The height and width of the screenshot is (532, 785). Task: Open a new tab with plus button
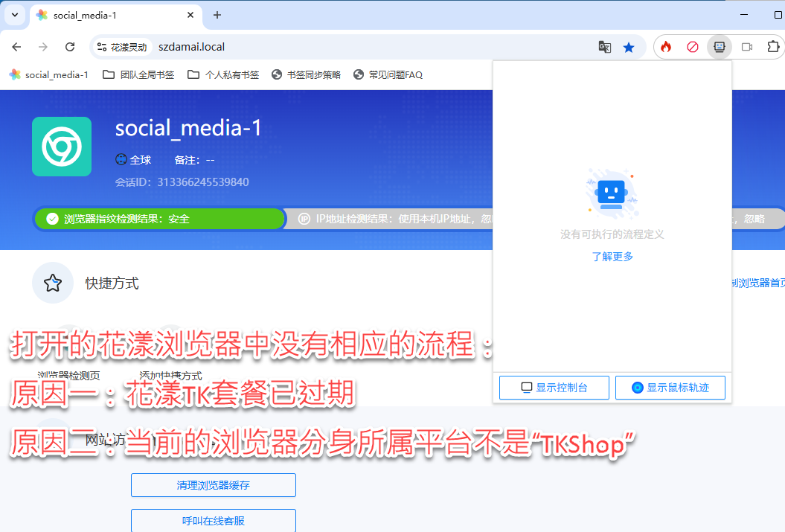[217, 16]
